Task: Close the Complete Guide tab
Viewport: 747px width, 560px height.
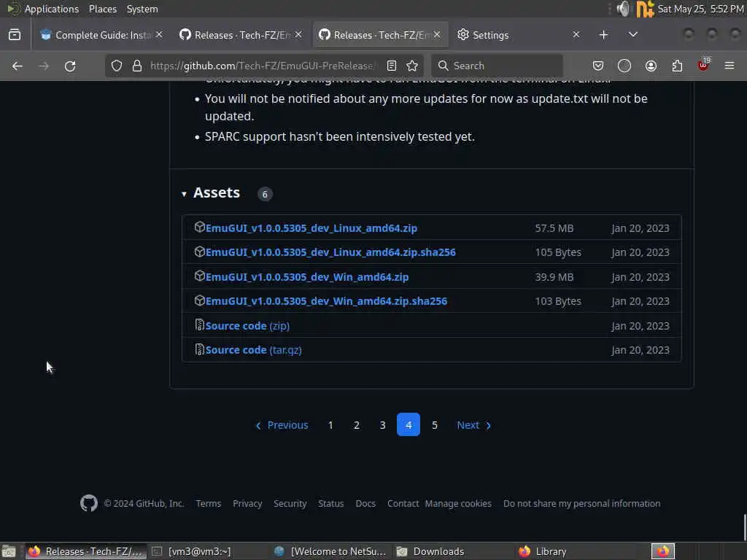Action: [x=159, y=35]
